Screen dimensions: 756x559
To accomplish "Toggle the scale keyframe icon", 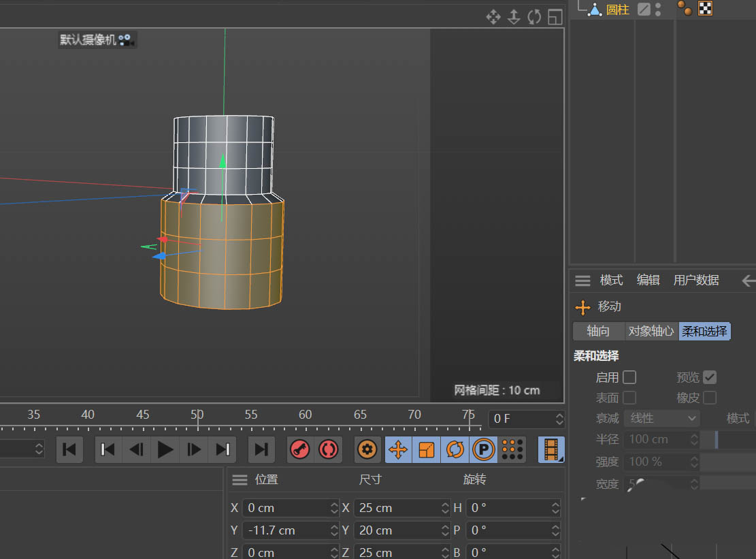I will pyautogui.click(x=427, y=449).
